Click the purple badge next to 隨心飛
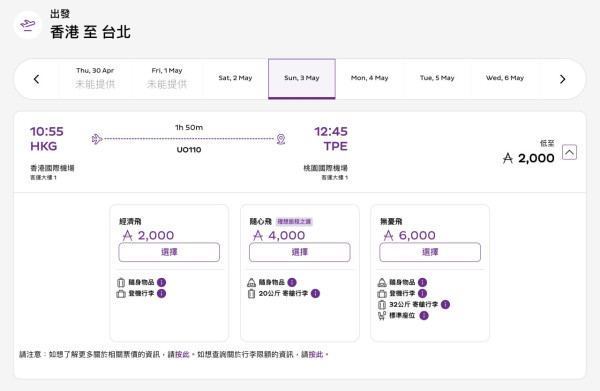 click(x=294, y=222)
